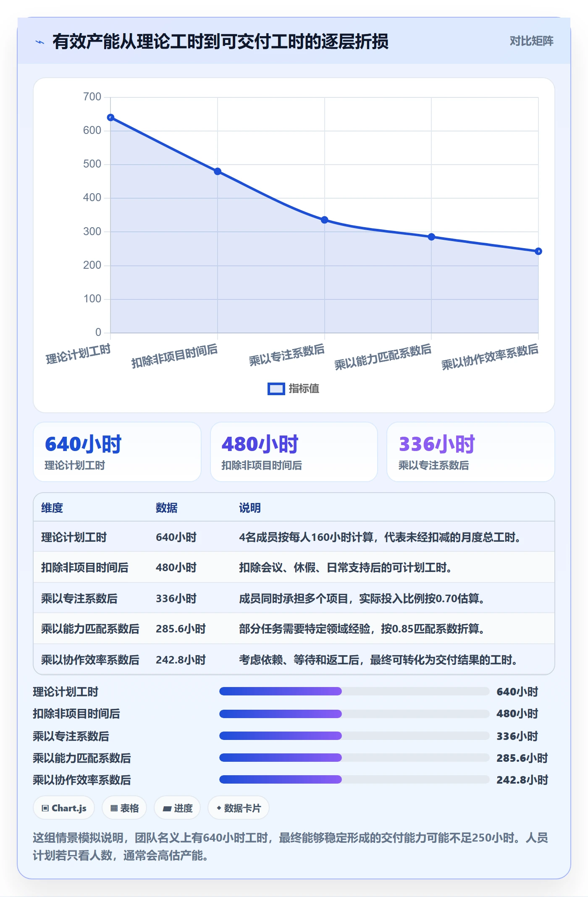This screenshot has width=588, height=897.
Task: Click the chart data point at 理论计划工时
Action: click(x=110, y=118)
